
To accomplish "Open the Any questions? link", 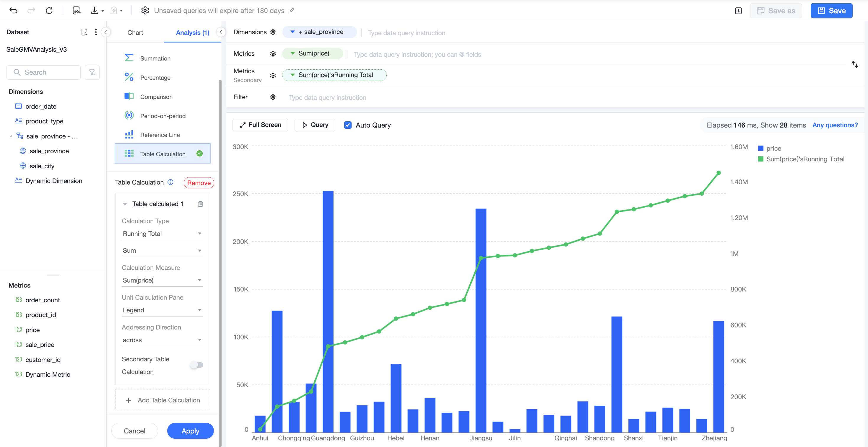I will 835,125.
